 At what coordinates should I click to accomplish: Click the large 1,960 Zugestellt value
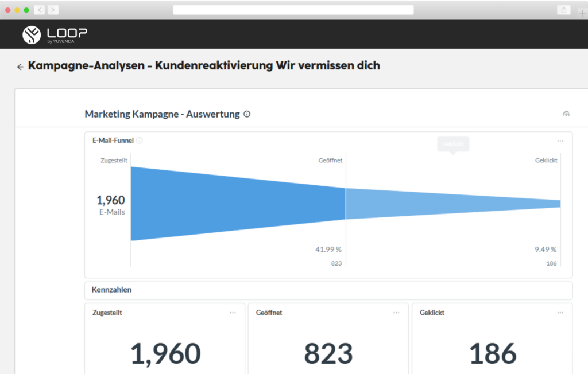tap(165, 354)
